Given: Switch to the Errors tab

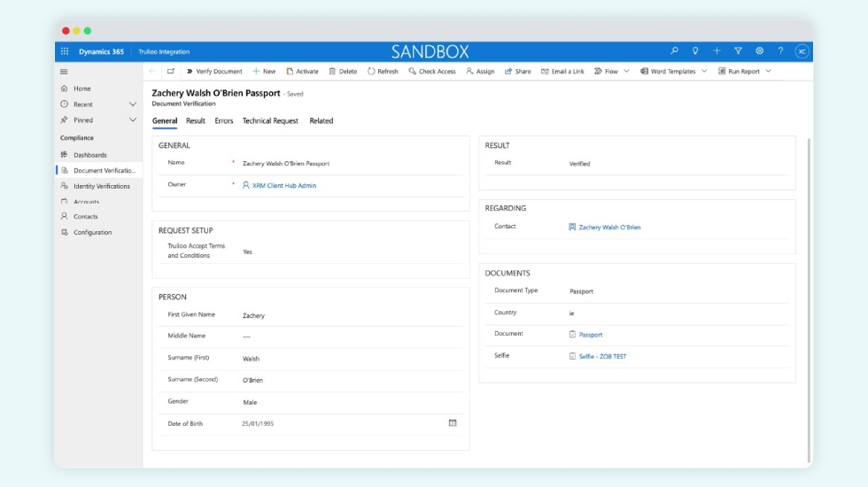Looking at the screenshot, I should [x=223, y=121].
